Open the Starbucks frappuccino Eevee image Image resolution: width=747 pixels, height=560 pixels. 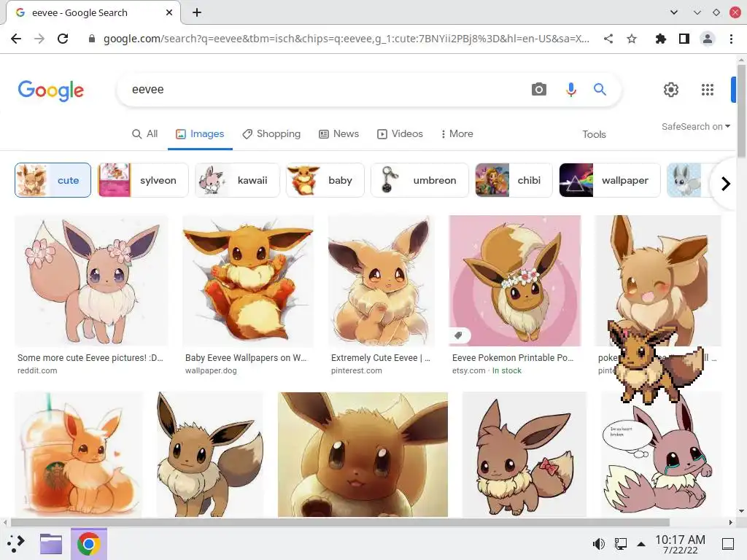coord(79,454)
